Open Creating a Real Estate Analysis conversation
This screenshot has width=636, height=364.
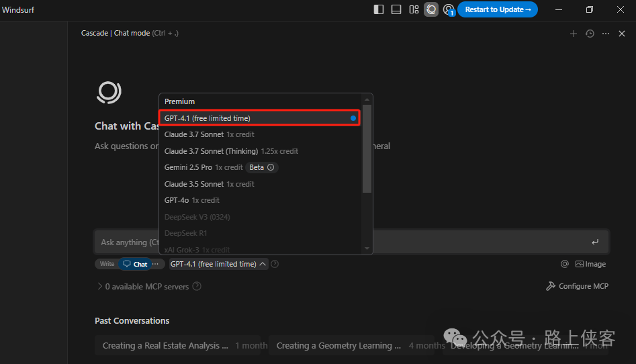tap(178, 345)
